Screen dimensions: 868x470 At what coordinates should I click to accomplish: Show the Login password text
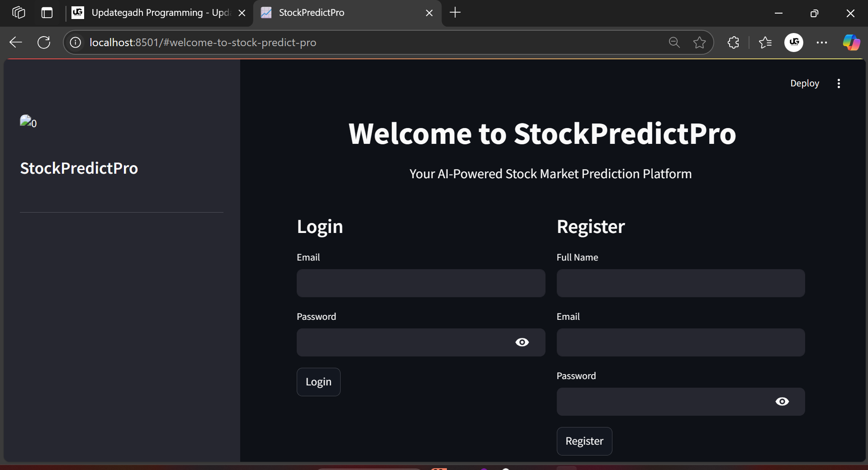(522, 342)
